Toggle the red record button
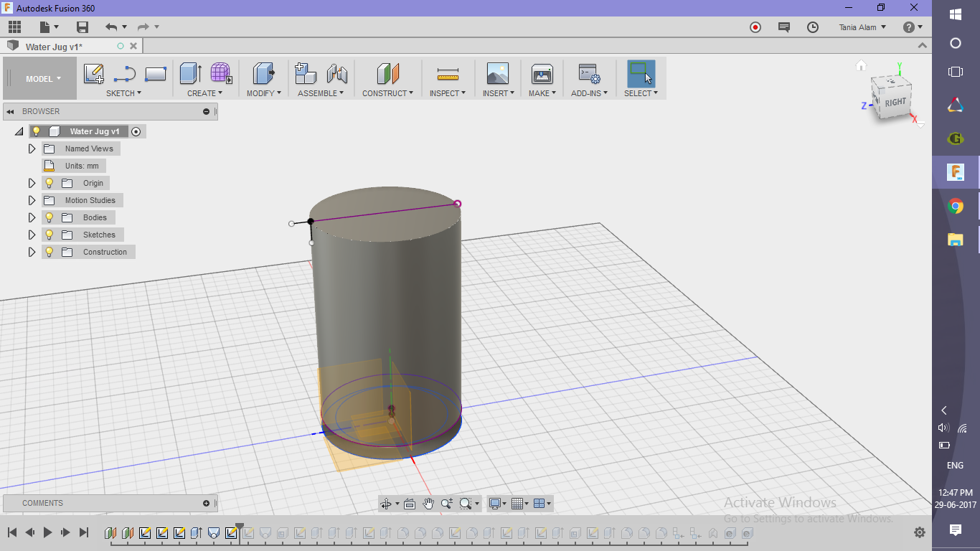This screenshot has height=551, width=980. tap(755, 27)
